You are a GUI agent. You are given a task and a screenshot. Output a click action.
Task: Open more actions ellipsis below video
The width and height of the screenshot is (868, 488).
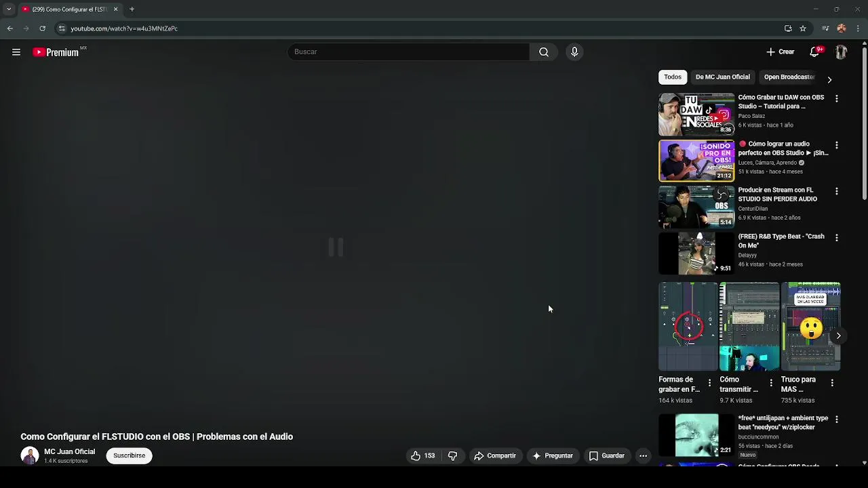[643, 456]
